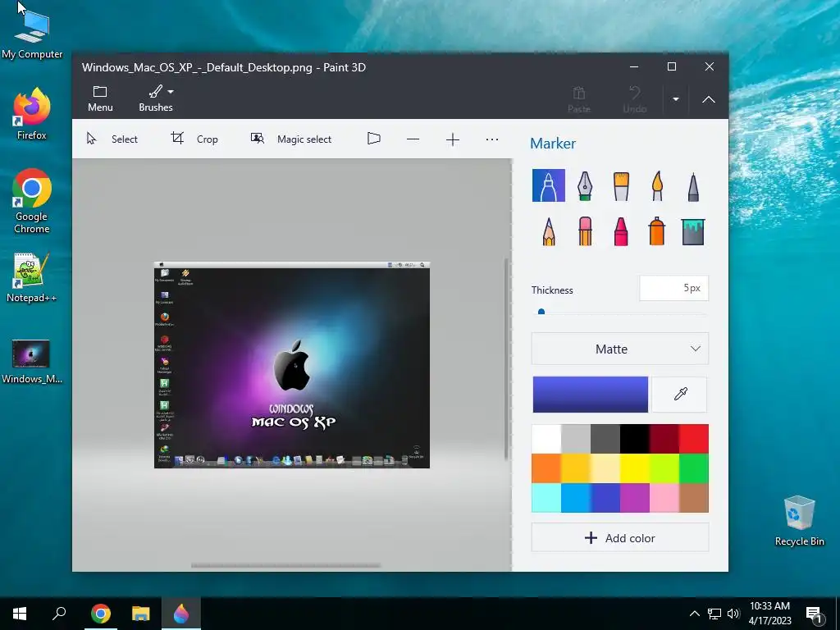Click the Undo button
This screenshot has width=840, height=630.
pos(635,99)
